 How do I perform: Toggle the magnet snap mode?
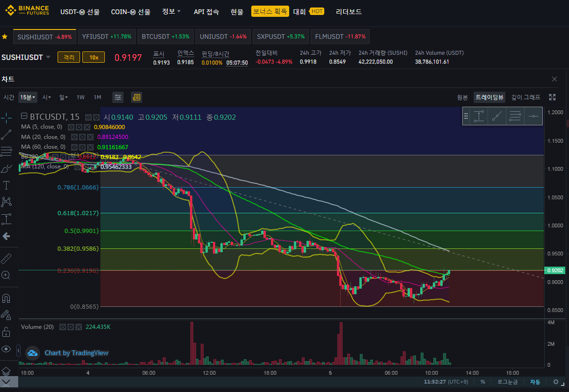point(6,298)
